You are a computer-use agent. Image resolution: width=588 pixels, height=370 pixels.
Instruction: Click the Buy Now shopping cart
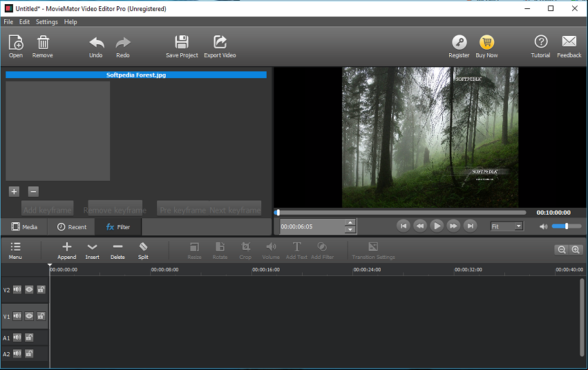[486, 46]
